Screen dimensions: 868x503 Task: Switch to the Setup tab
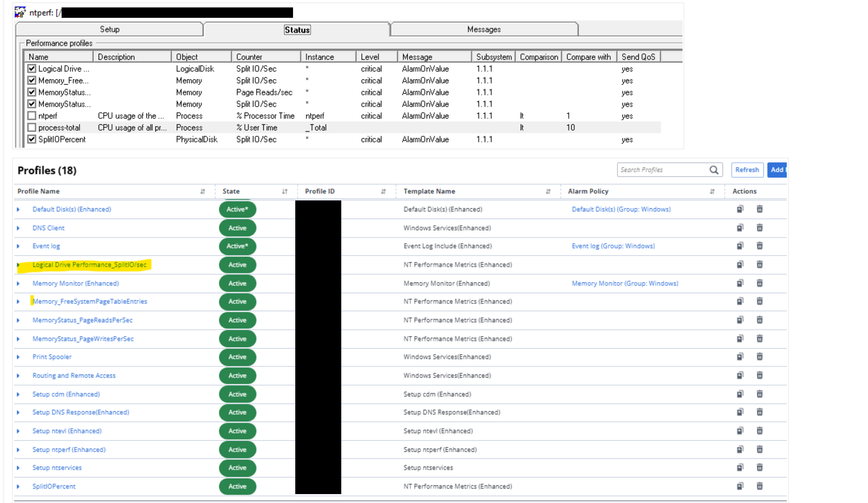109,29
